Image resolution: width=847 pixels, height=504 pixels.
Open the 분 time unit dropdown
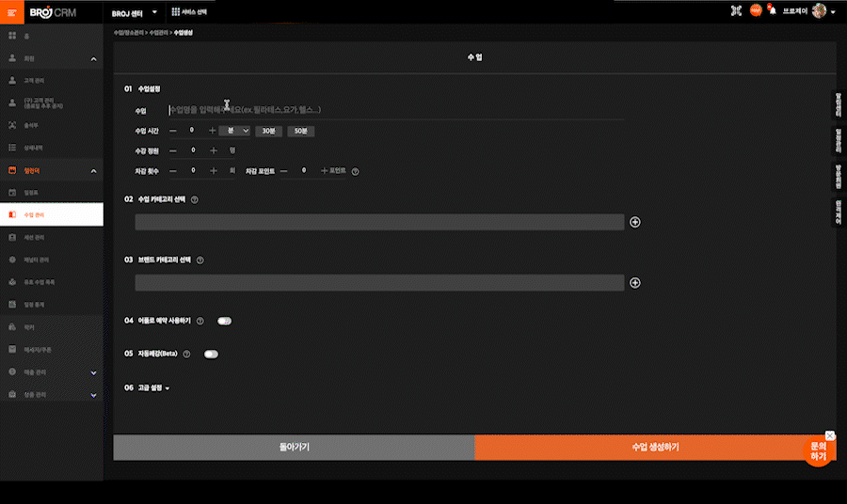[234, 131]
